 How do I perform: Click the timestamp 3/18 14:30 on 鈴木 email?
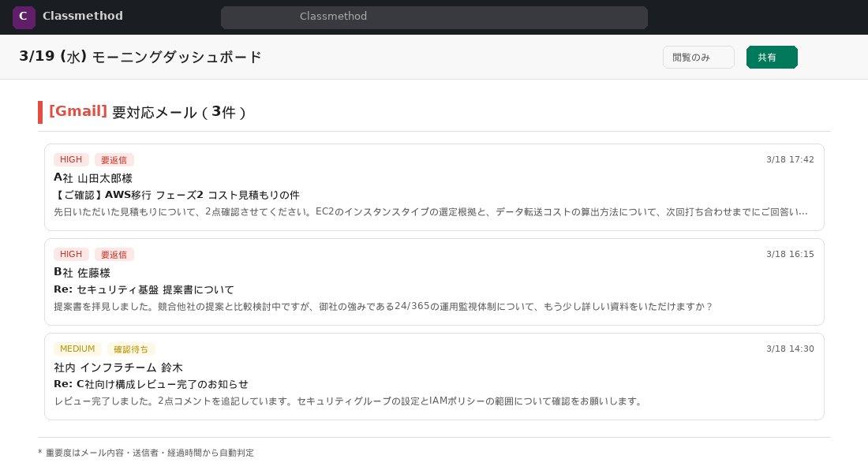pyautogui.click(x=789, y=349)
